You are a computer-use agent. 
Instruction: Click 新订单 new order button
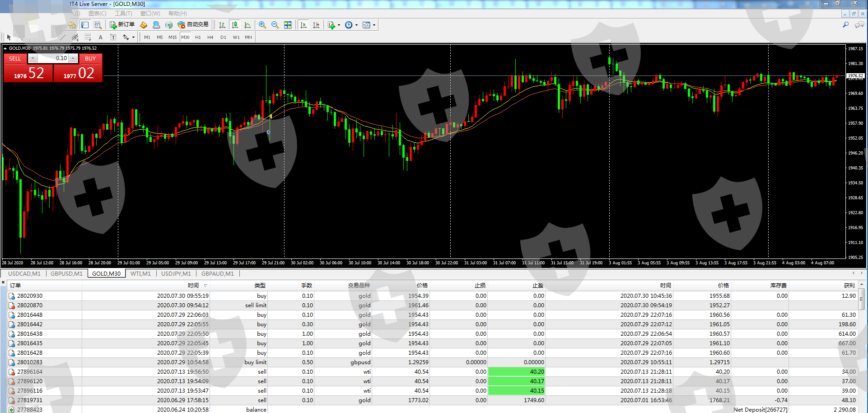pyautogui.click(x=122, y=25)
